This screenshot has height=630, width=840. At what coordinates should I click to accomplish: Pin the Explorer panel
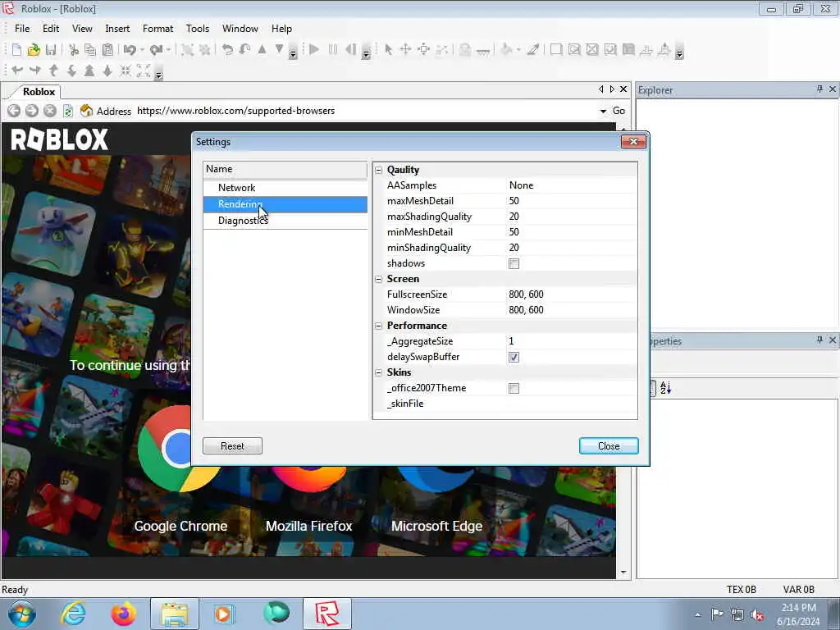[819, 89]
